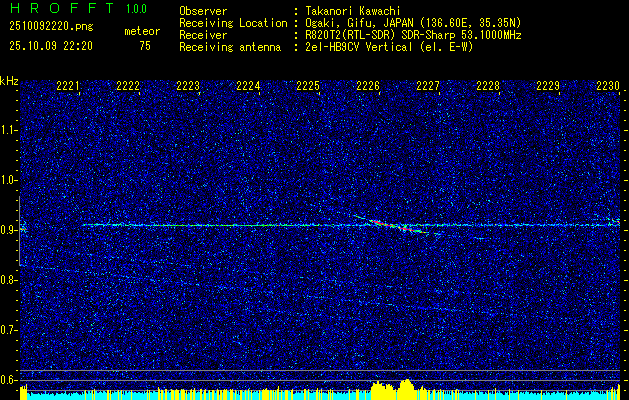Select the 2224 time marker

click(248, 87)
